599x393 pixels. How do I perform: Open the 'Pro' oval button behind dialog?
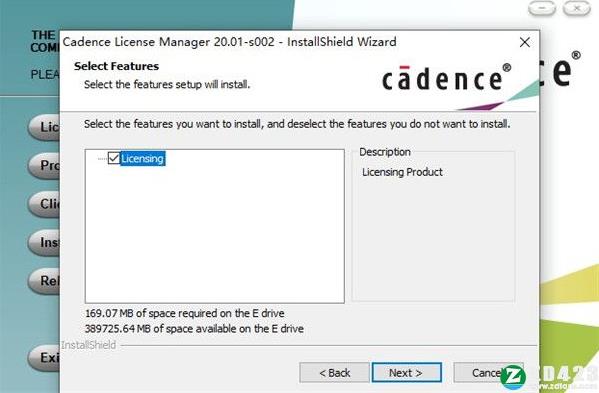coord(44,165)
